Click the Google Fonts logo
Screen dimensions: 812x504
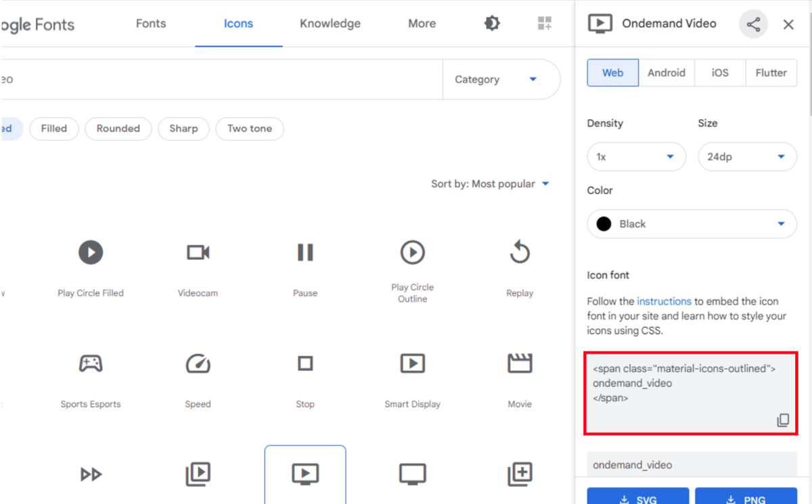(37, 26)
